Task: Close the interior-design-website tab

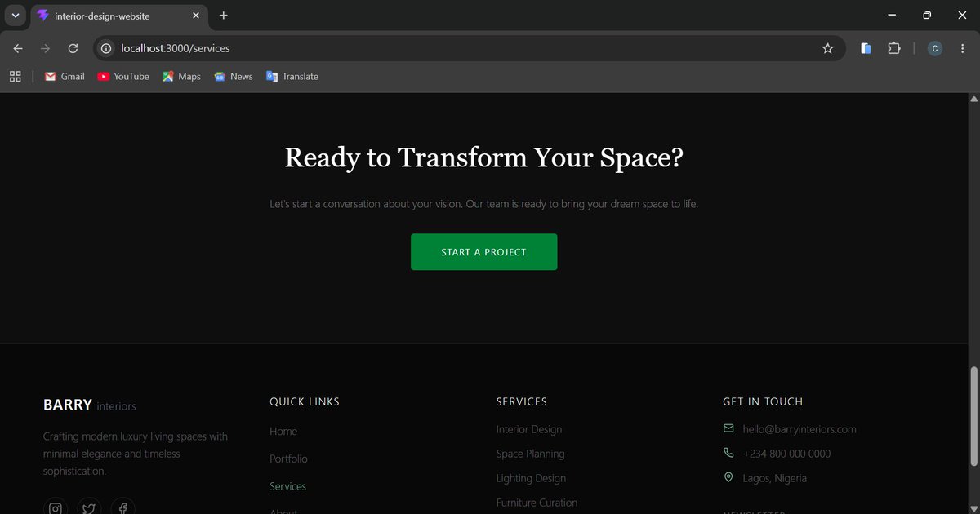Action: point(197,16)
